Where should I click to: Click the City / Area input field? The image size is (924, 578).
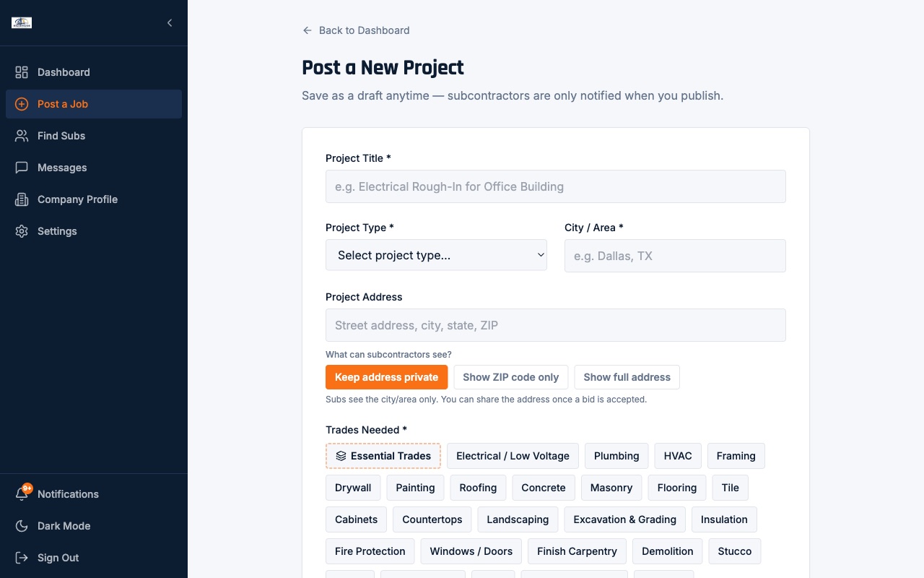pyautogui.click(x=675, y=256)
